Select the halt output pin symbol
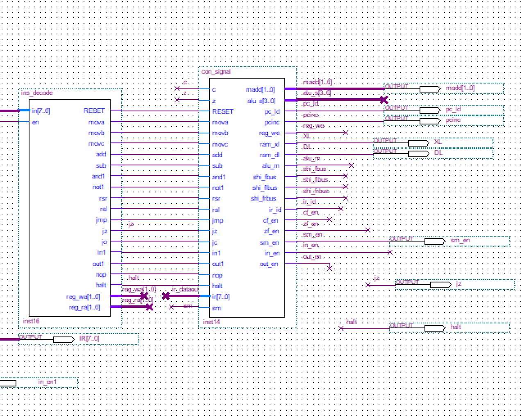 click(435, 328)
